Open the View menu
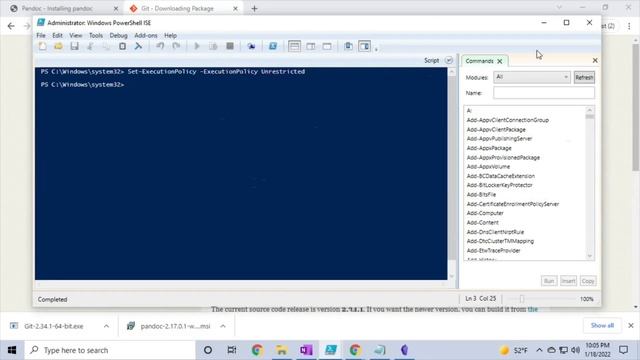 [76, 36]
